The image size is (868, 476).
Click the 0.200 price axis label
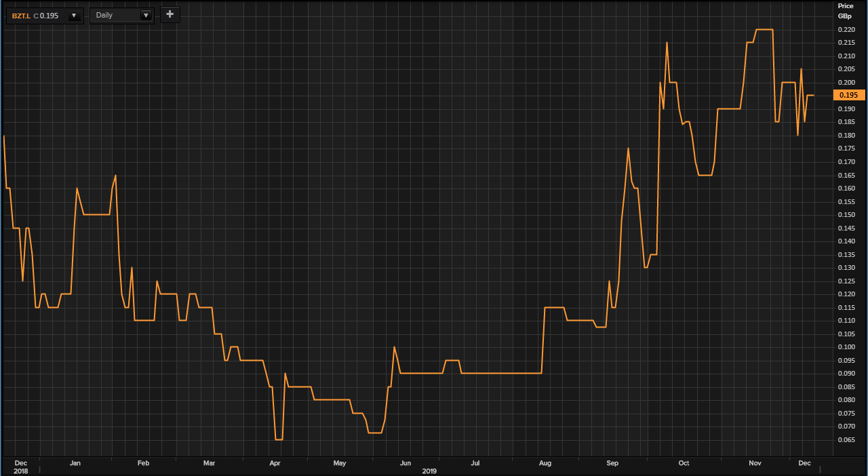click(x=846, y=83)
